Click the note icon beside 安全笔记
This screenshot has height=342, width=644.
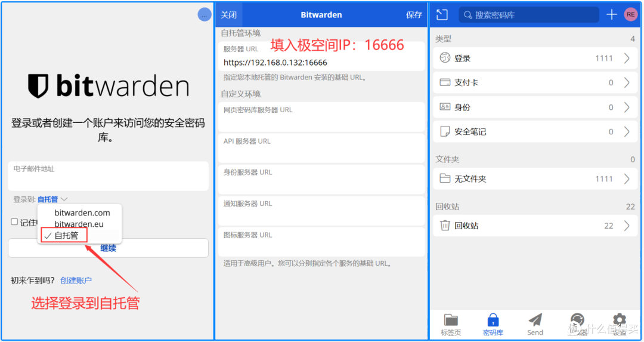point(445,131)
